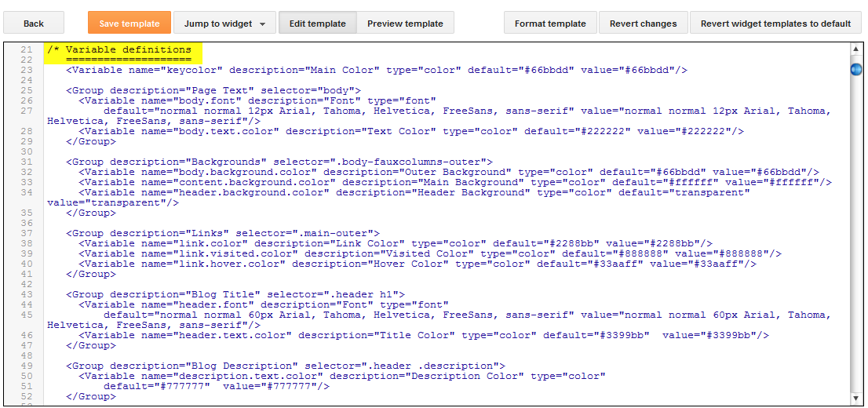Click the header.font variable line
868x408 pixels.
(x=264, y=304)
